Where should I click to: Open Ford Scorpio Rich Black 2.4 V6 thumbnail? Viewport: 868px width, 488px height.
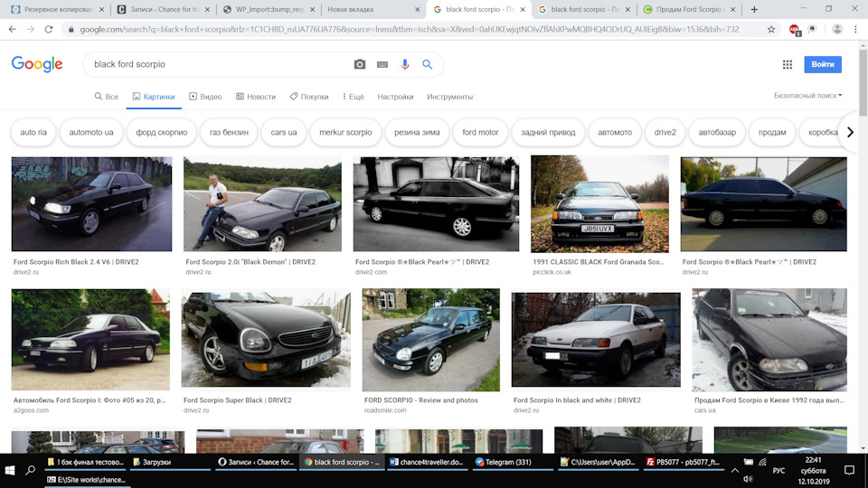click(92, 204)
